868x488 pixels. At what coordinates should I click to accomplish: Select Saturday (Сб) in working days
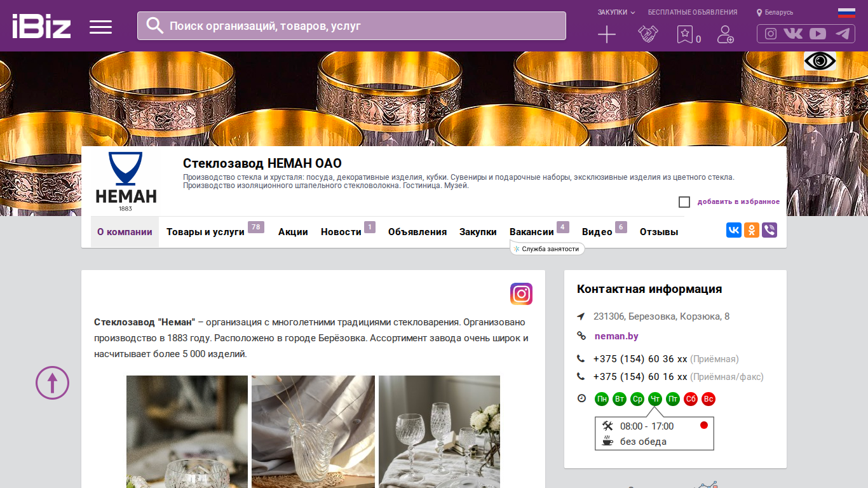[x=691, y=399]
